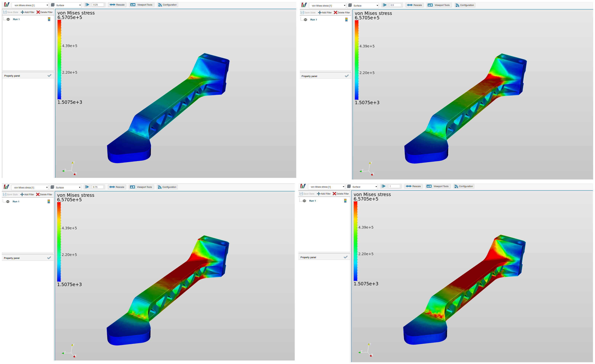The height and width of the screenshot is (364, 595).
Task: Select Run 1 item in the 0.5 panel
Action: (313, 20)
